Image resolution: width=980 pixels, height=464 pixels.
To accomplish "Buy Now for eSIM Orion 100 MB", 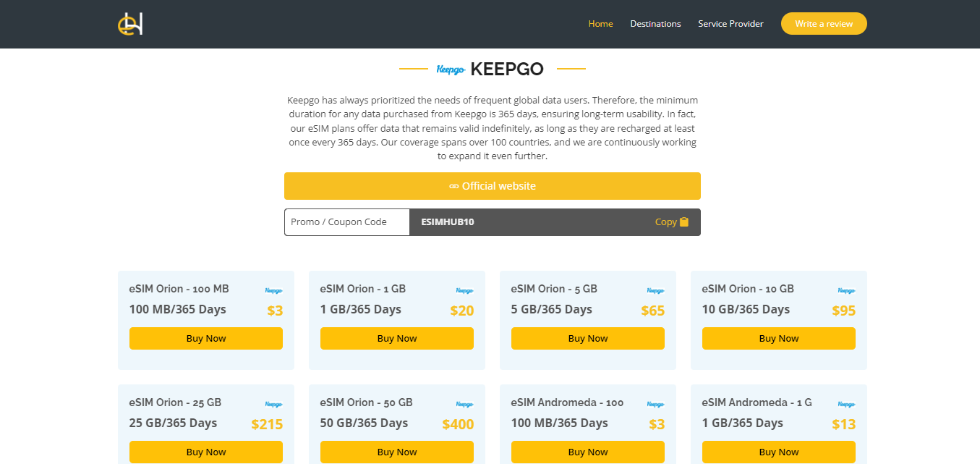I will click(206, 339).
